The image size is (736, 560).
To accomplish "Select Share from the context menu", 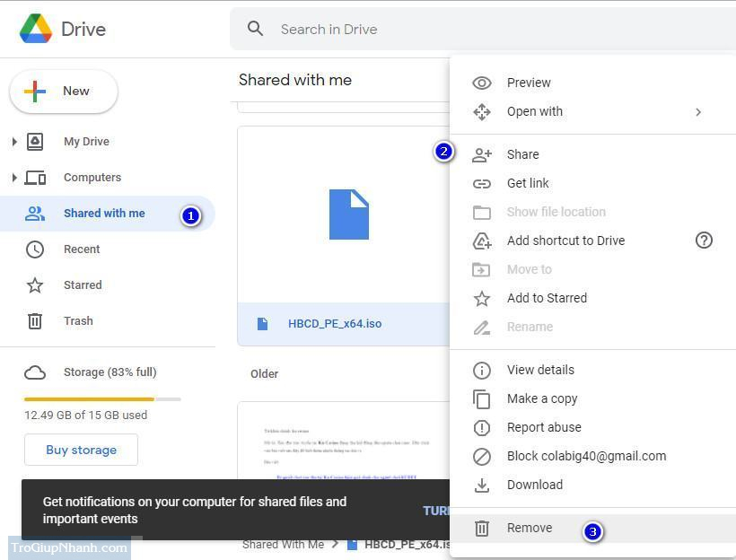I will point(522,154).
